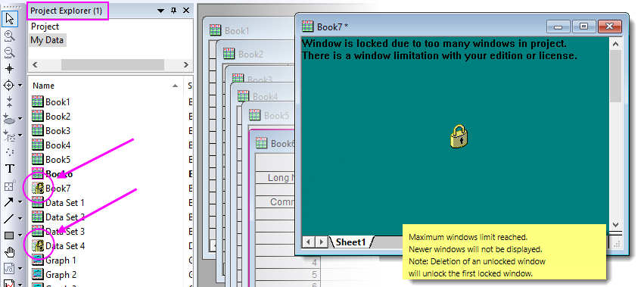Open Mask Points tool dropdown arrow
644x287 pixels.
[x=20, y=119]
